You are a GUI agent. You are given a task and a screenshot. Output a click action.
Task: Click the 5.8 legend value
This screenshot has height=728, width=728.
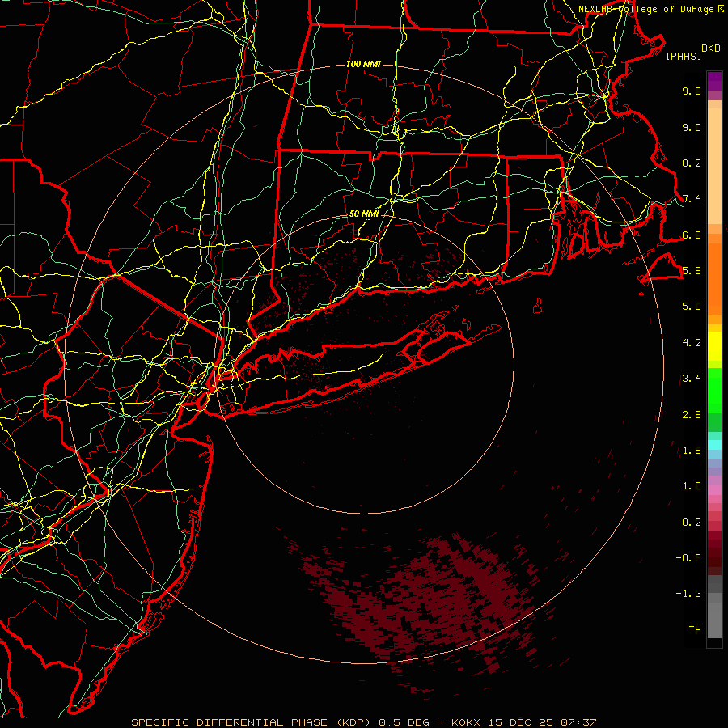(692, 271)
